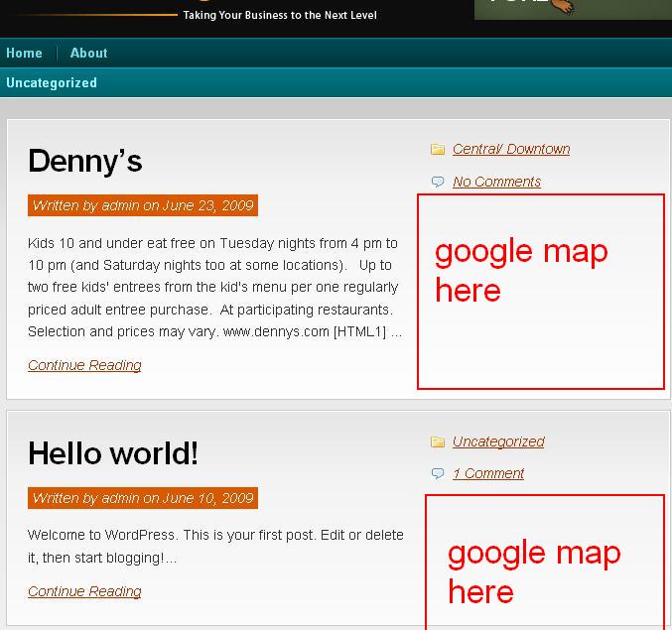Open the 1 Comment link for Hello world!
672x630 pixels.
(x=488, y=473)
